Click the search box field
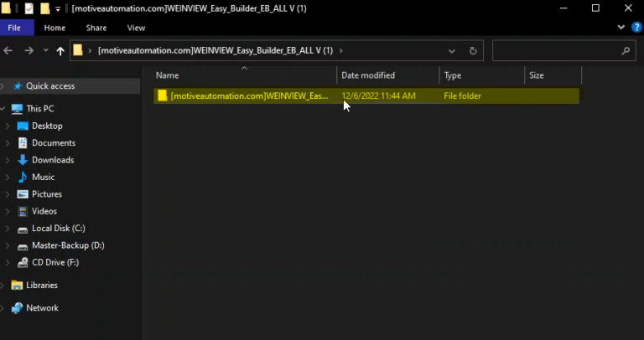This screenshot has height=340, width=644. [x=563, y=50]
